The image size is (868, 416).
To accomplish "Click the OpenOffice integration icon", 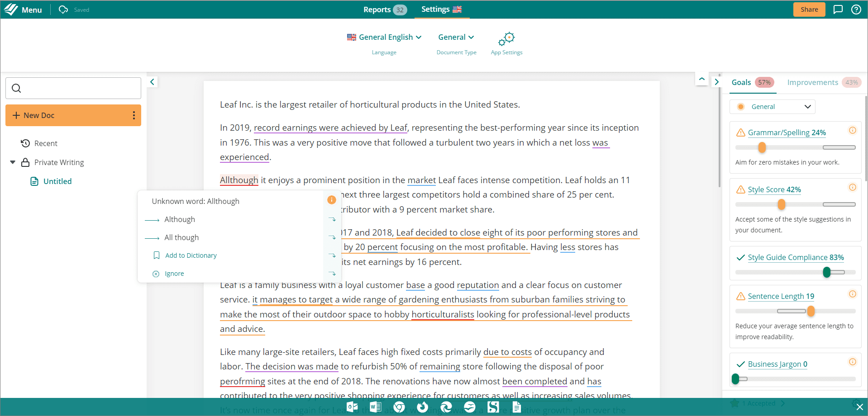I will tap(470, 407).
